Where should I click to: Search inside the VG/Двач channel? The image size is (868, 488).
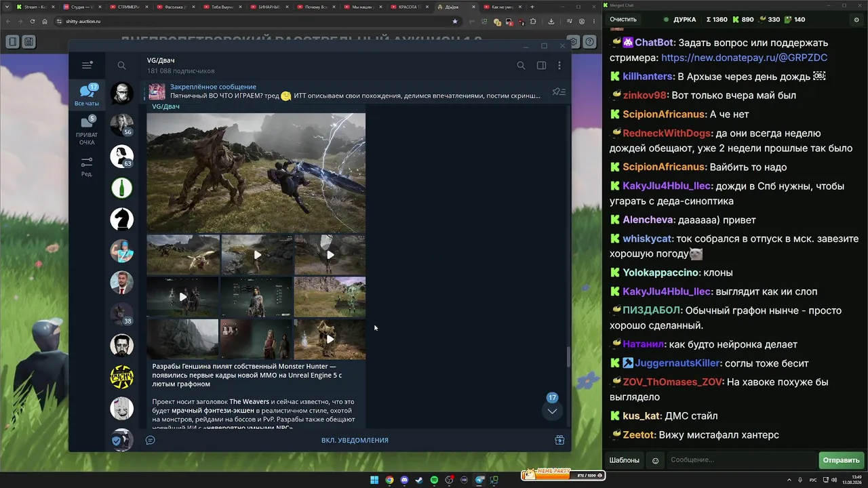pos(521,65)
